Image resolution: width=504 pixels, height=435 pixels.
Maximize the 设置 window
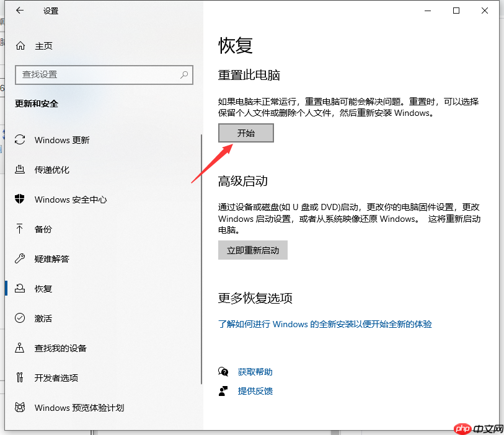(x=456, y=11)
